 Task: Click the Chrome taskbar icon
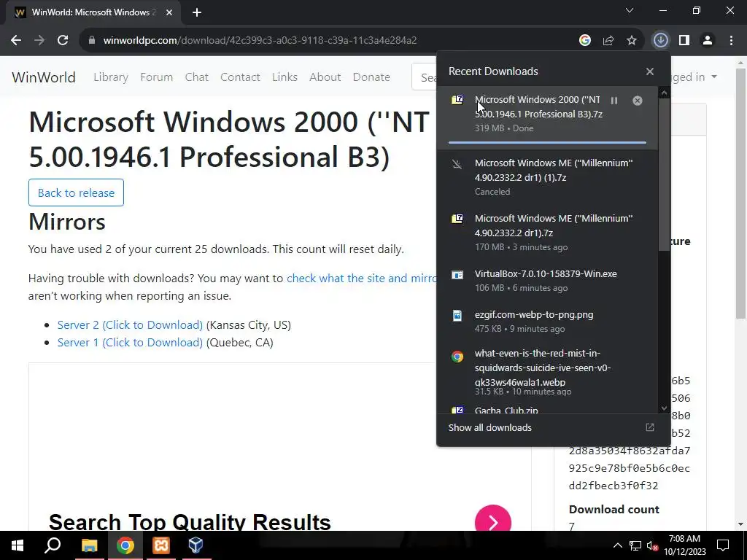pos(125,545)
